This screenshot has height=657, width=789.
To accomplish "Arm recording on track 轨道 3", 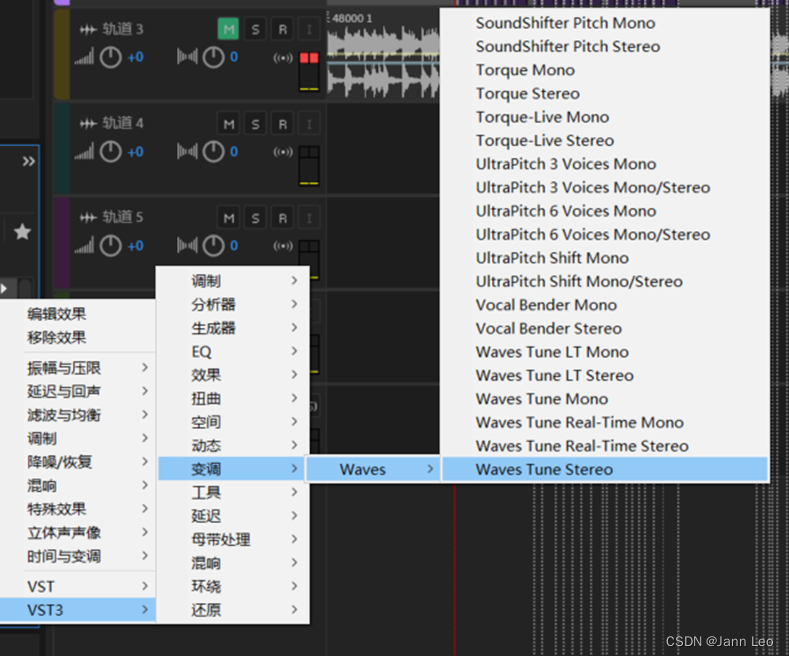I will tap(283, 29).
